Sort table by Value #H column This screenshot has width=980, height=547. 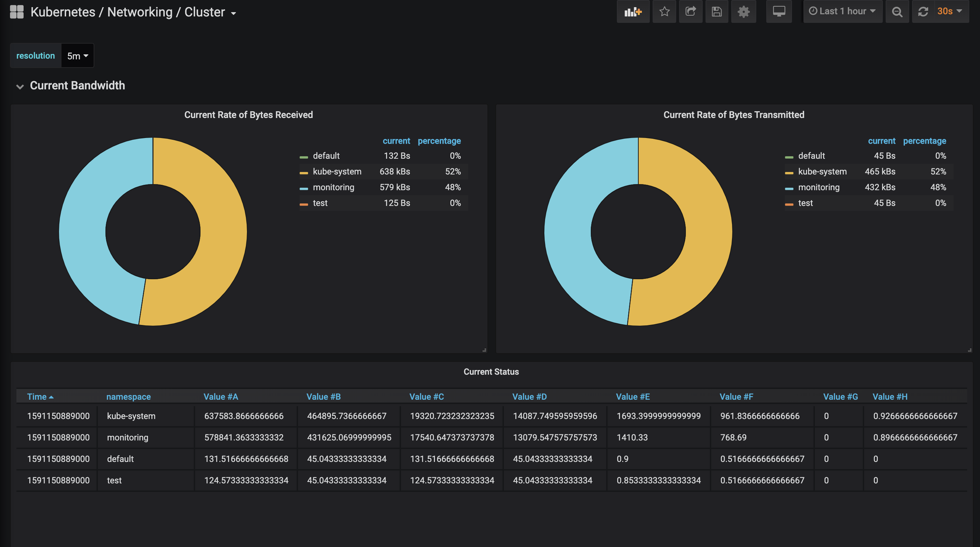point(890,396)
